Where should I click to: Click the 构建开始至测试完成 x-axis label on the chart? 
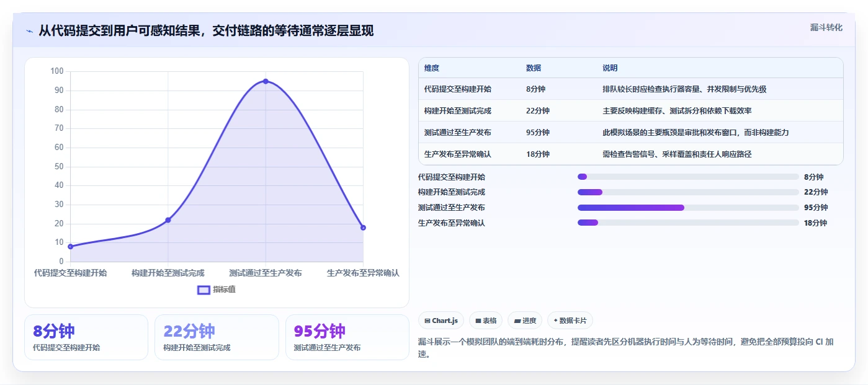(x=168, y=273)
